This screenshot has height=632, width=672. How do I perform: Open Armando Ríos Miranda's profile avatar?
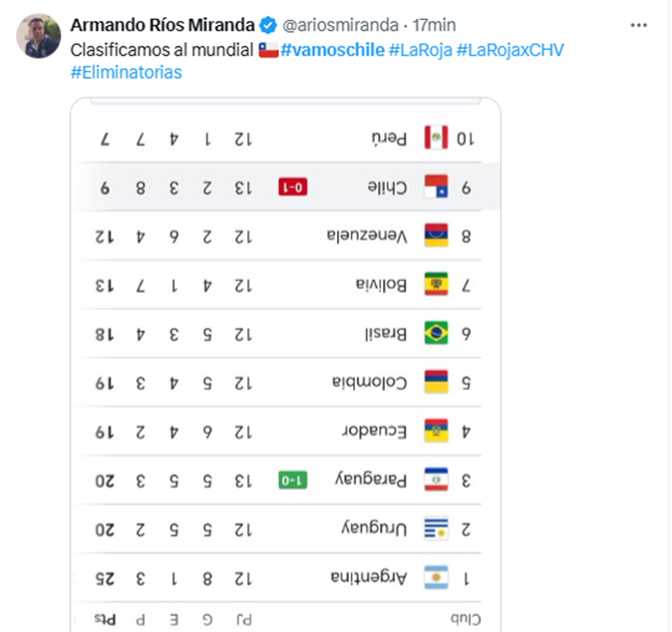(x=39, y=36)
